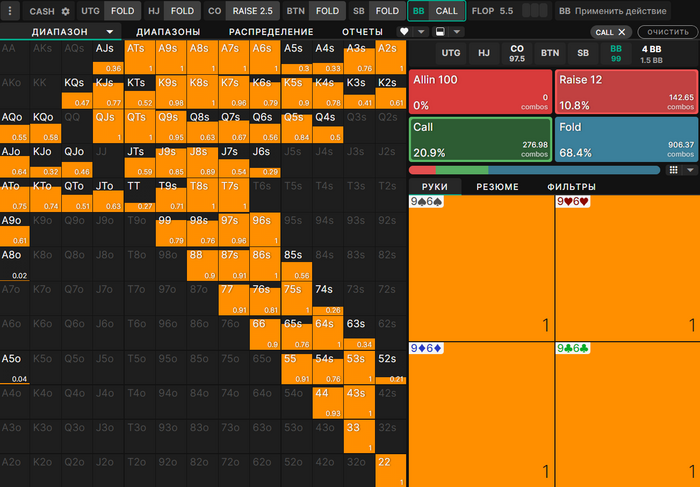Screen dimensions: 700x487
Task: Switch to ДИАПАЗОНЫ tab
Action: coord(168,32)
